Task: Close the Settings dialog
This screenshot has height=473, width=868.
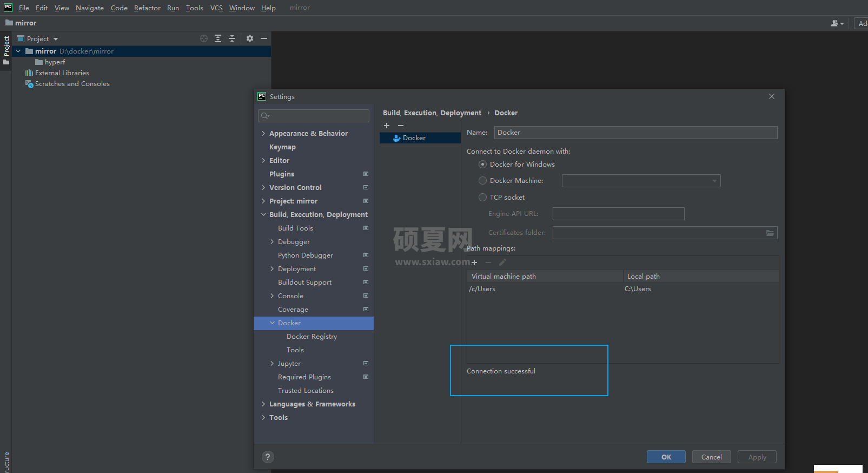Action: pos(772,96)
